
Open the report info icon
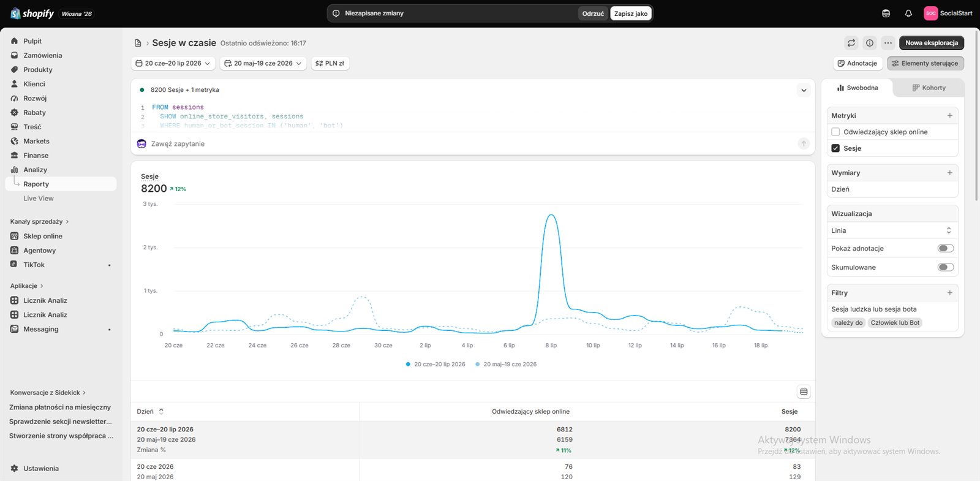click(x=870, y=43)
